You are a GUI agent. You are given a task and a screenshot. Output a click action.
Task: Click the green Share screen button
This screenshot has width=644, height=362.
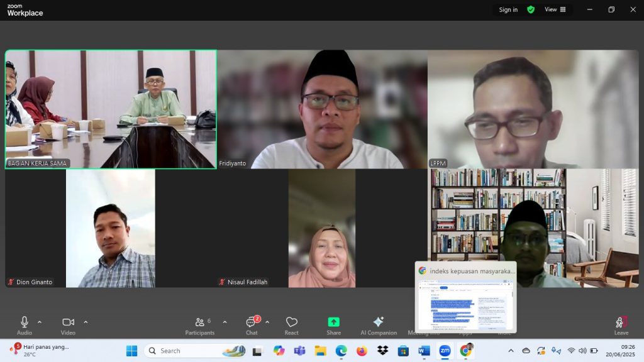pos(333,325)
